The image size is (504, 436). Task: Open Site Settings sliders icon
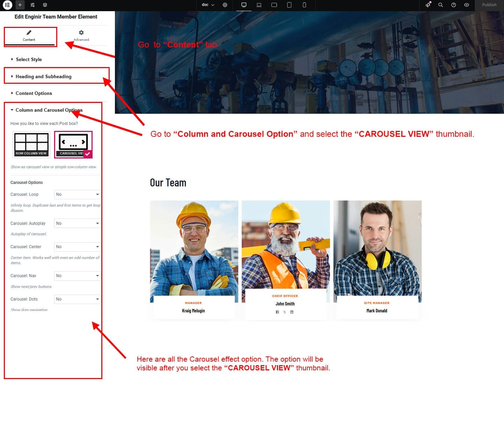[x=32, y=5]
